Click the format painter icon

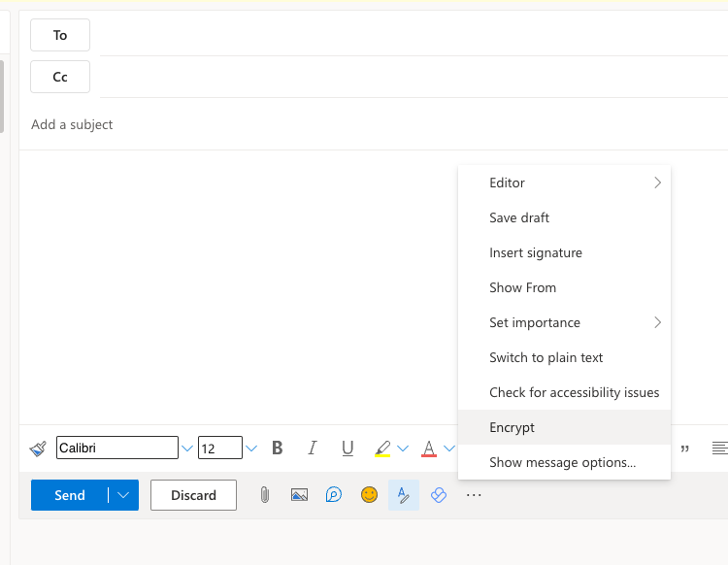(x=38, y=449)
